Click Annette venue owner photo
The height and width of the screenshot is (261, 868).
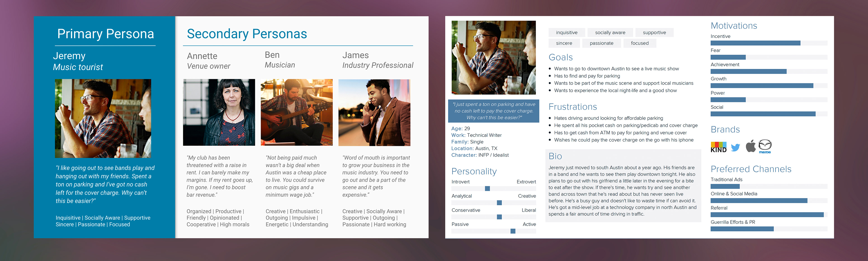point(219,112)
